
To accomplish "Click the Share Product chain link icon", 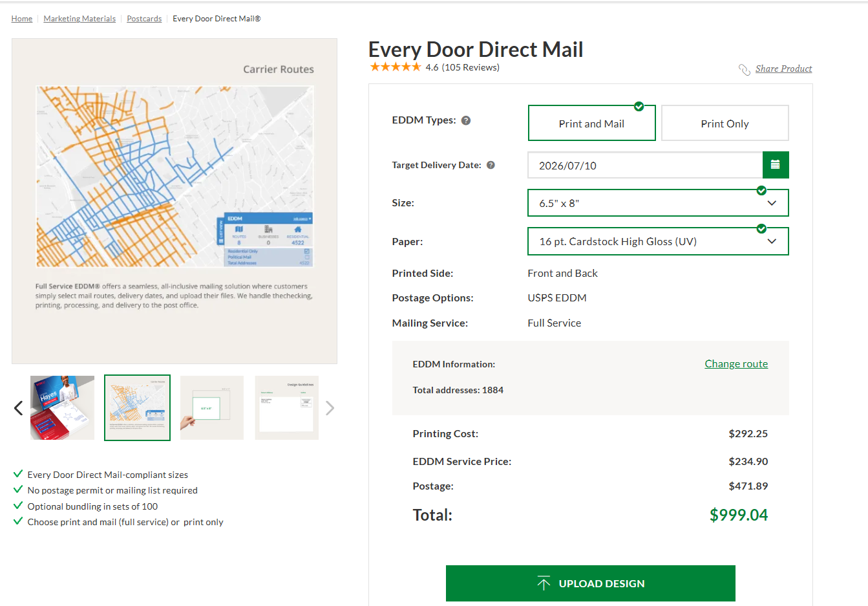I will 745,69.
